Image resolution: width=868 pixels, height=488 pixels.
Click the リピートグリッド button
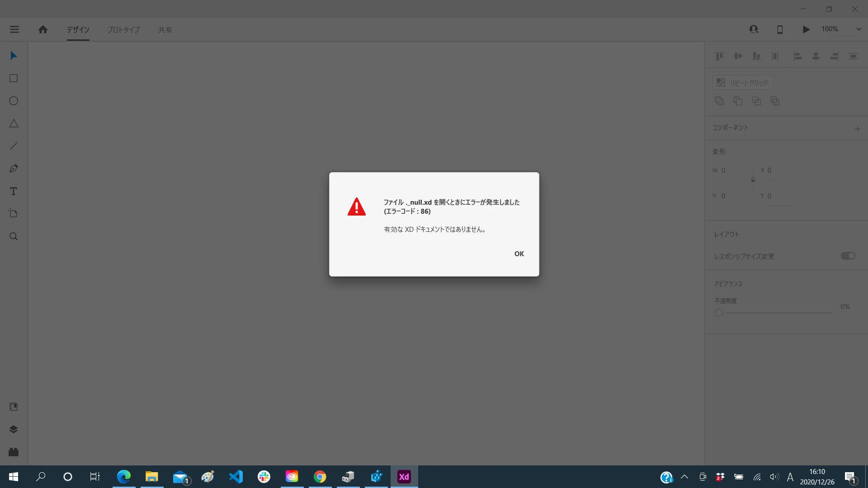point(743,83)
